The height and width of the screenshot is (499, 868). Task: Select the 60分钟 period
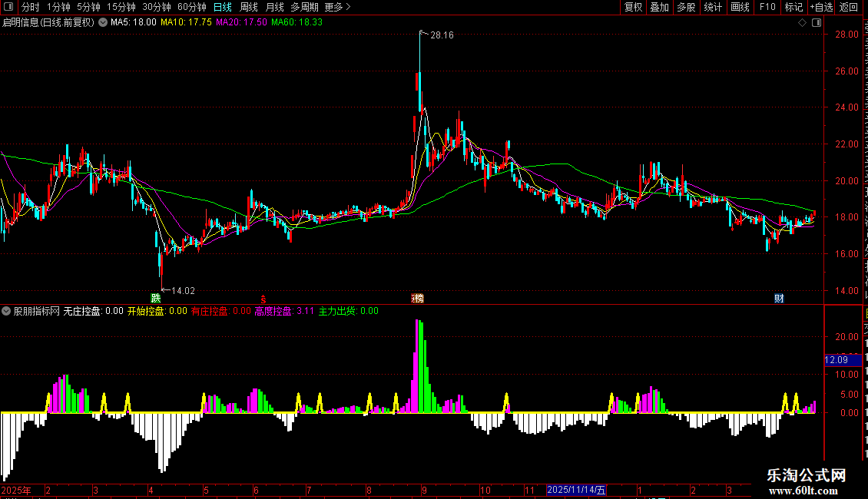point(192,7)
